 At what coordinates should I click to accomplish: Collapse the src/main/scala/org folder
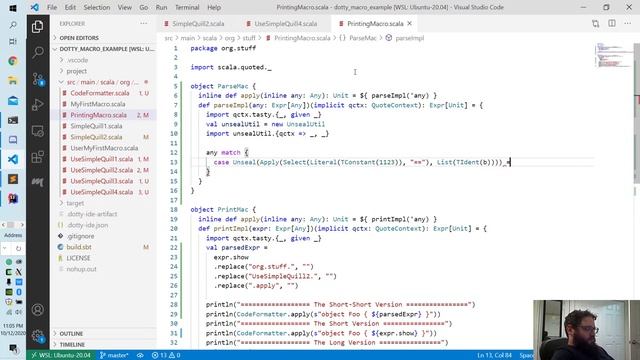102,82
